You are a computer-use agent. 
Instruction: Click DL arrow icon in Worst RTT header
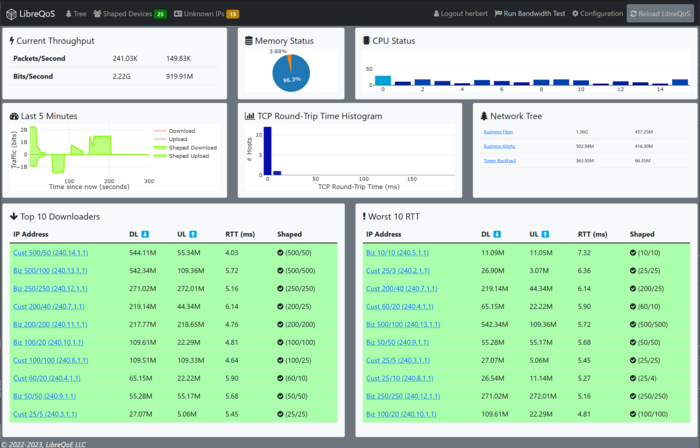click(x=497, y=234)
